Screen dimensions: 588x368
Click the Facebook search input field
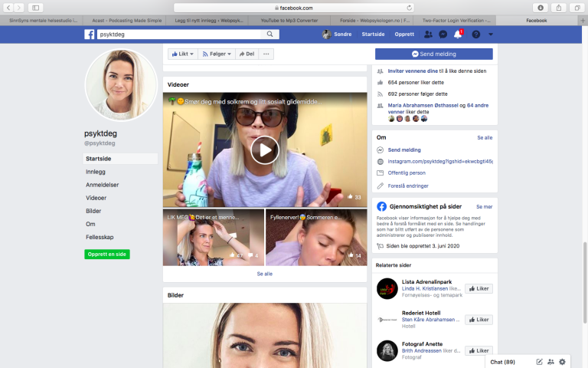pos(179,34)
